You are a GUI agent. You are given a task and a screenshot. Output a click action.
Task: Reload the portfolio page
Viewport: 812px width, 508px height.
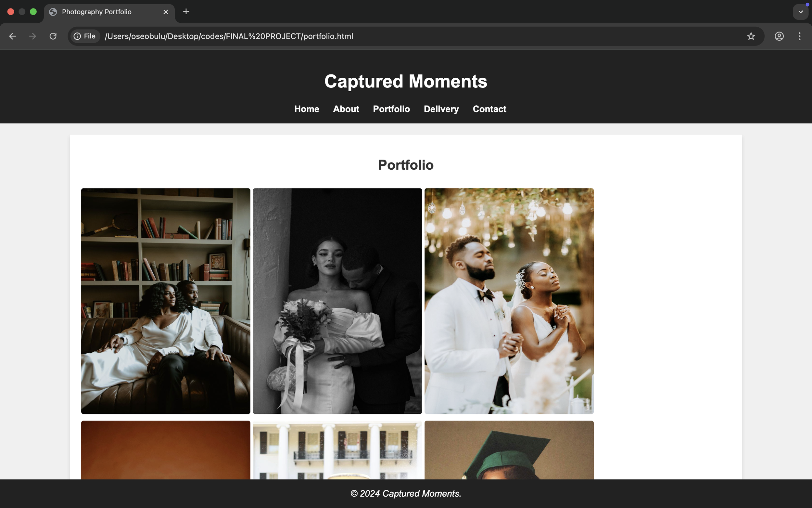pos(53,36)
